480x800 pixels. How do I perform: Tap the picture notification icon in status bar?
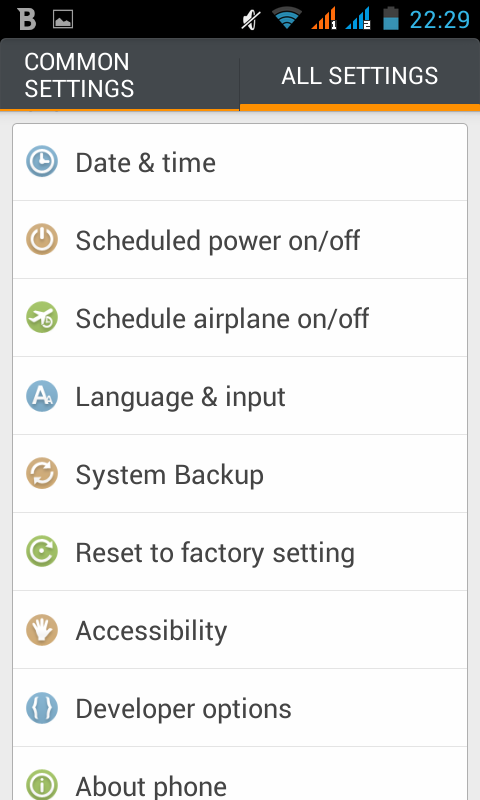point(63,19)
